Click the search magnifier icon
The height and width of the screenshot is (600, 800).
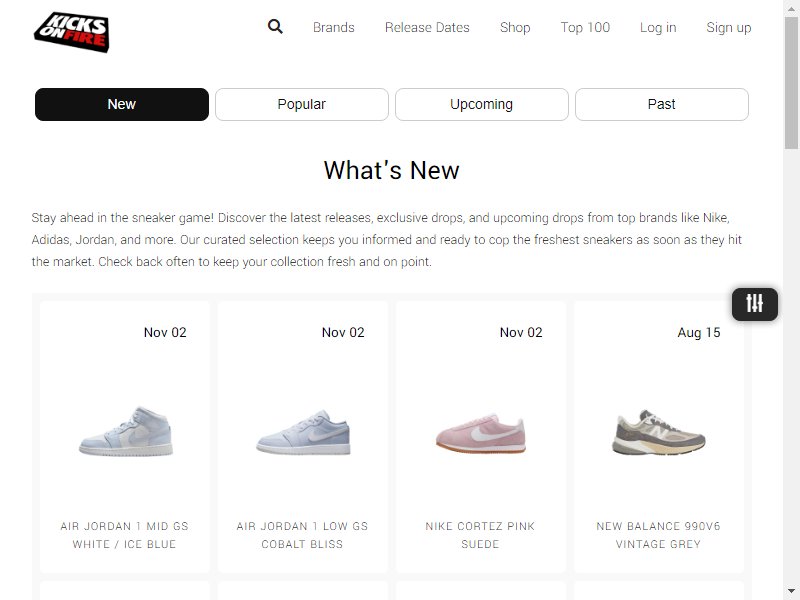pyautogui.click(x=275, y=27)
